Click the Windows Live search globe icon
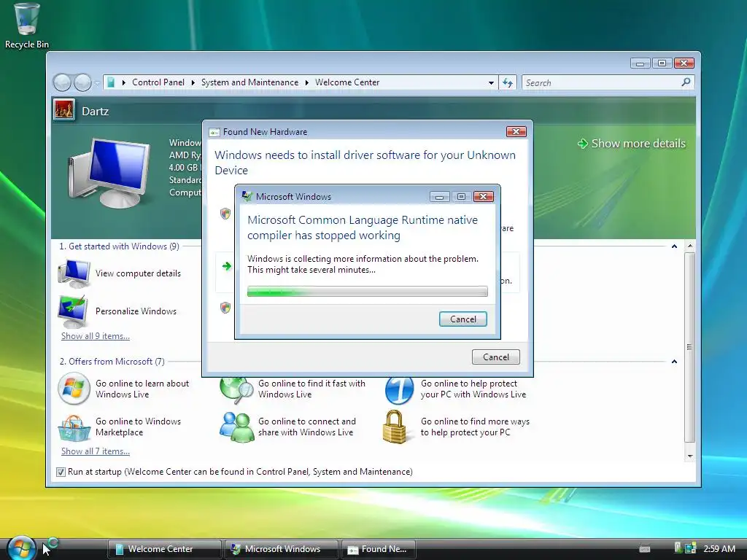 [x=237, y=391]
